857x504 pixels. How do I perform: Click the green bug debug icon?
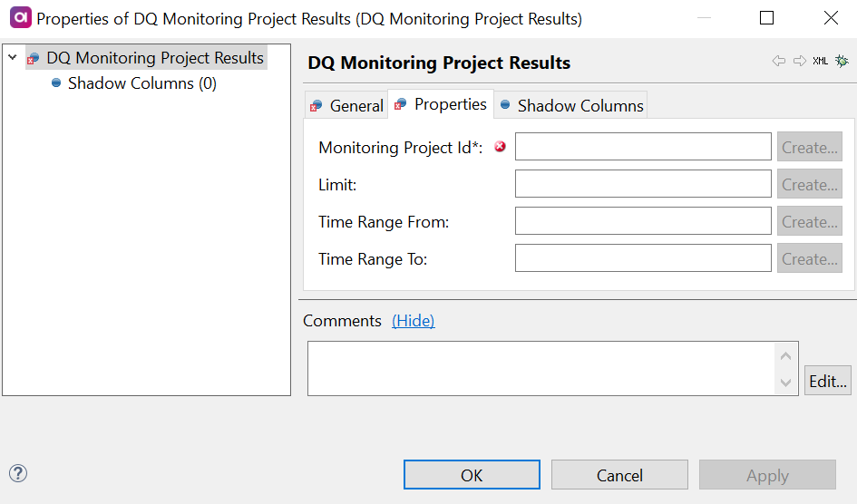842,61
